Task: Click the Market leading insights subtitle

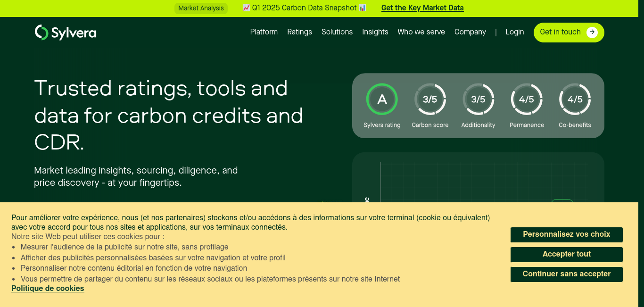Action: click(x=136, y=176)
